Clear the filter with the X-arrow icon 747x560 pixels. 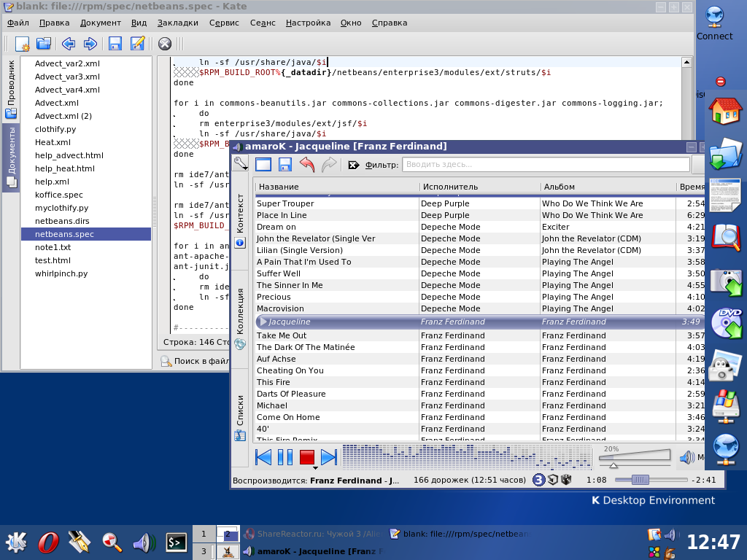tap(354, 165)
